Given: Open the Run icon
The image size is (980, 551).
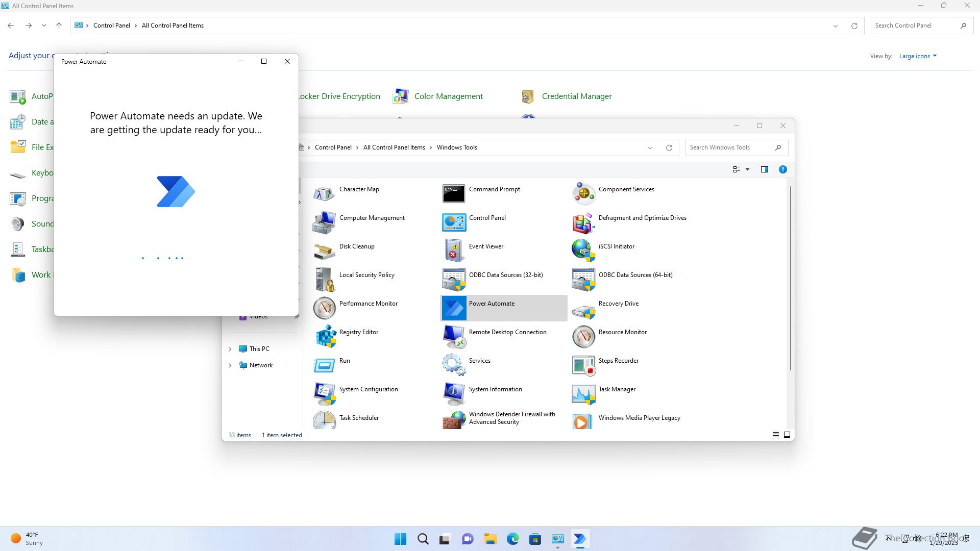Looking at the screenshot, I should 324,365.
